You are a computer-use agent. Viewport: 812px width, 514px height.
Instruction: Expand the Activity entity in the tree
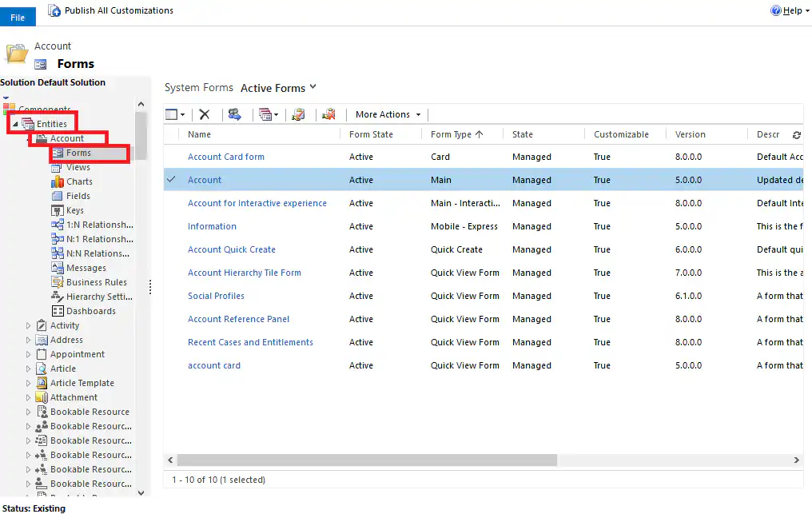(x=26, y=325)
